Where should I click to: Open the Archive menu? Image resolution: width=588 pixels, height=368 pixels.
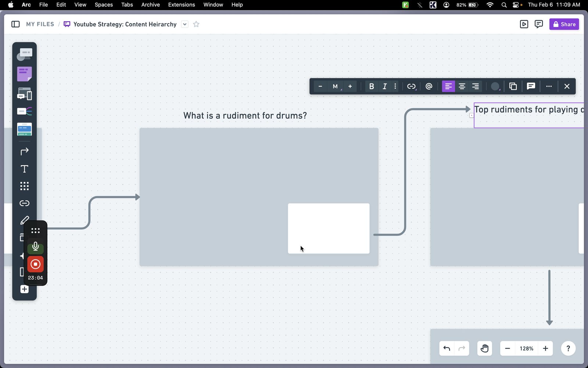(151, 5)
